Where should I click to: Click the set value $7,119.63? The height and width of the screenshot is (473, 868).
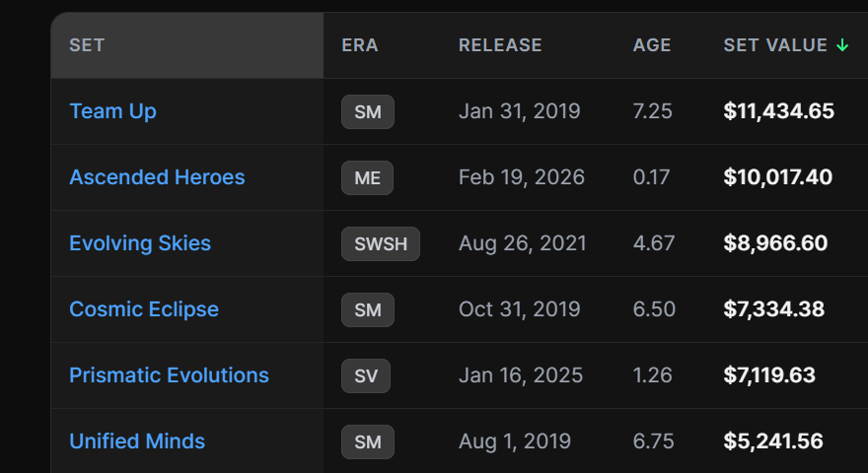coord(769,375)
